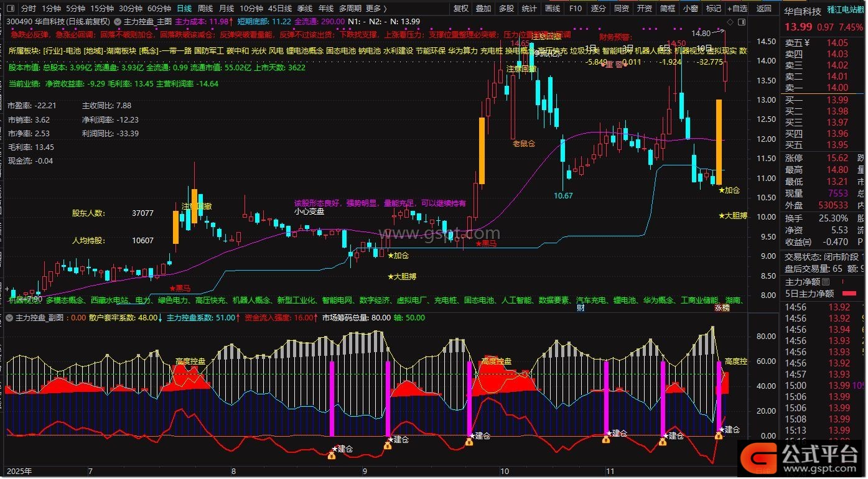This screenshot has height=479, width=868.
Task: Toggle the 小窗 small window
Action: [x=690, y=9]
